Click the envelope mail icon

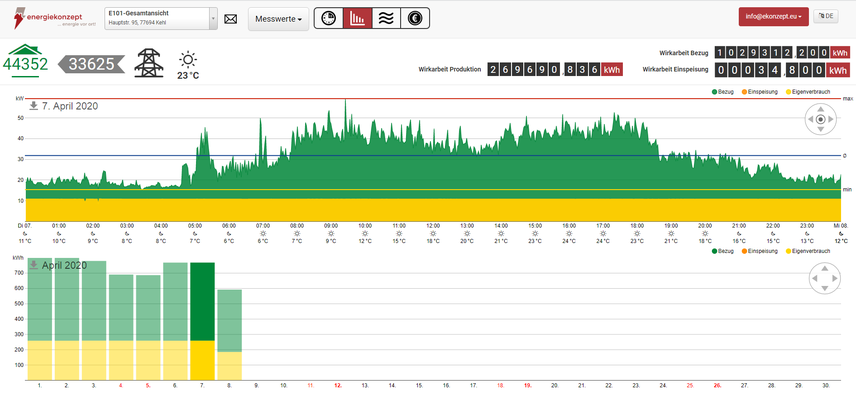pyautogui.click(x=230, y=18)
